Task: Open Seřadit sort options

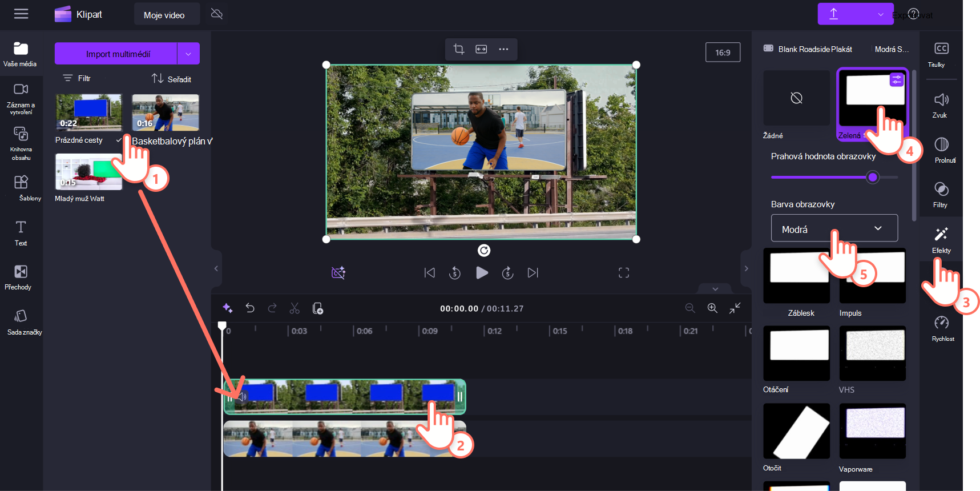Action: point(171,79)
